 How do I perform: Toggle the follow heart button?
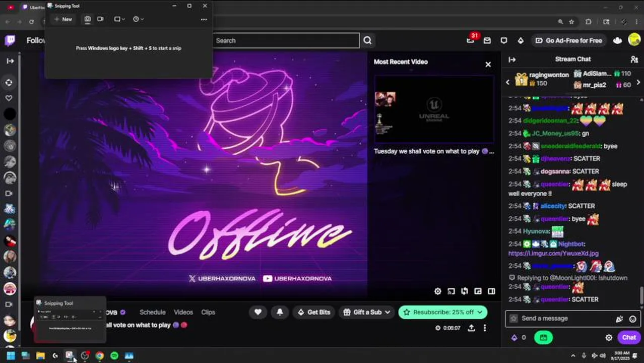[258, 312]
